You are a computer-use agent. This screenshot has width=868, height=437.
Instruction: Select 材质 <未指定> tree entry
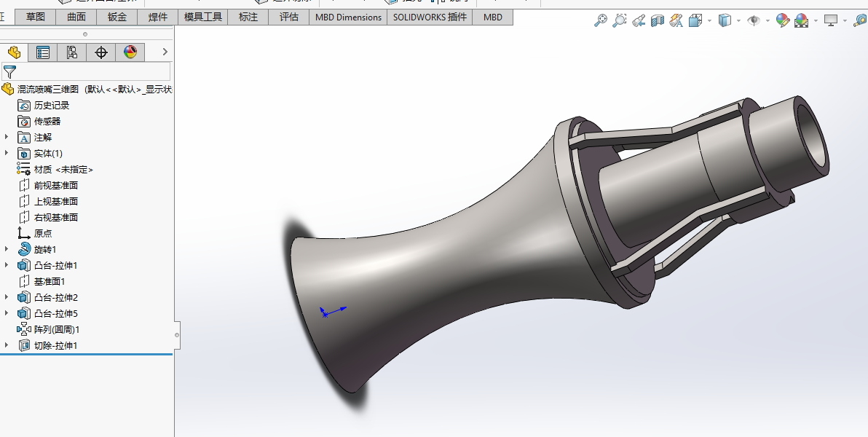[x=63, y=170]
